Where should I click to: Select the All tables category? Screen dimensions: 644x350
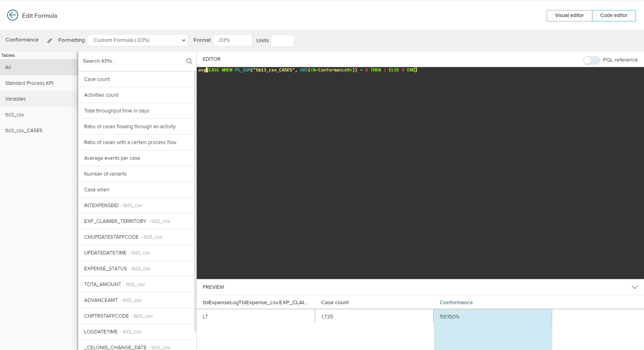pyautogui.click(x=39, y=67)
